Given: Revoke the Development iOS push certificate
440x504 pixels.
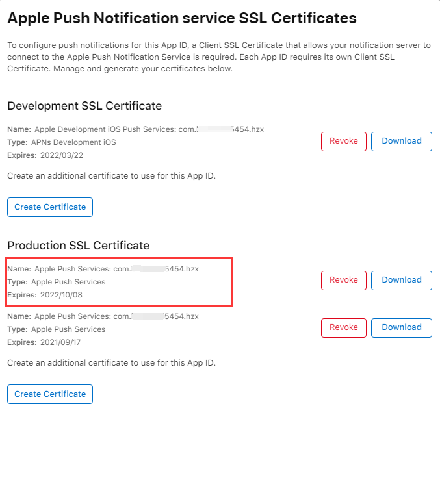Looking at the screenshot, I should tap(343, 142).
